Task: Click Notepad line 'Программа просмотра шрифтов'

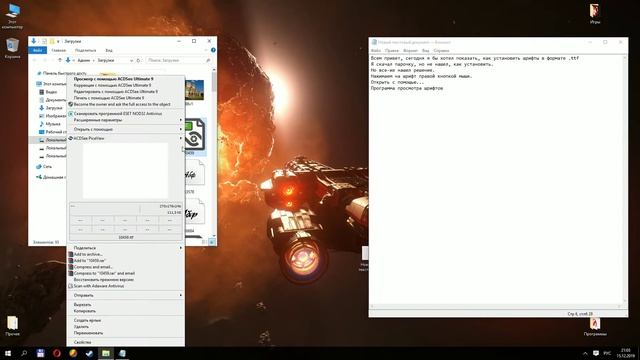Action: [407, 88]
